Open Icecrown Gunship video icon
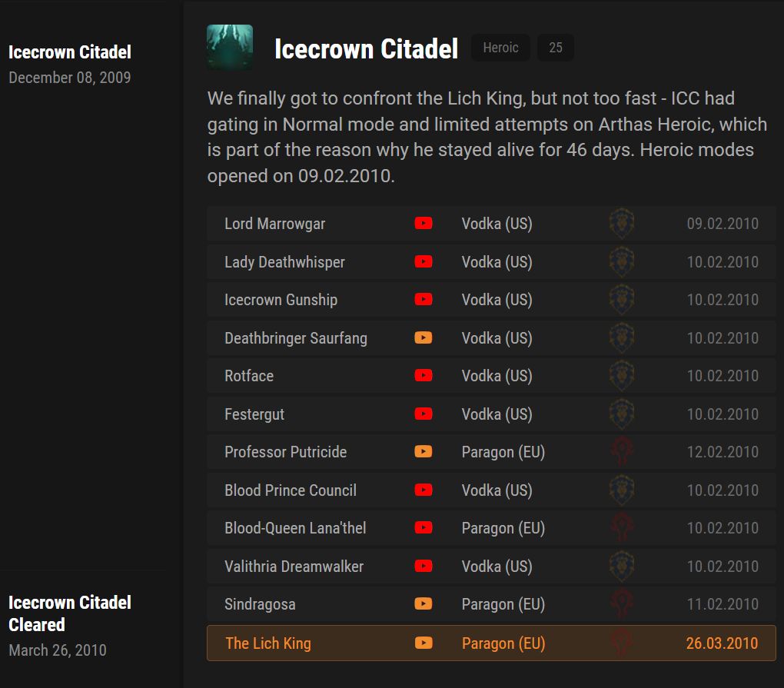The image size is (784, 688). click(x=424, y=300)
